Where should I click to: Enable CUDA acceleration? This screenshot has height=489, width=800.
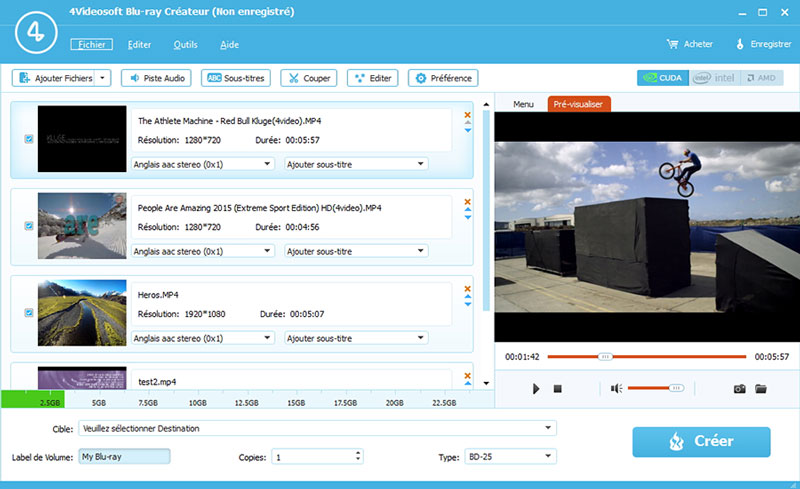pos(663,78)
